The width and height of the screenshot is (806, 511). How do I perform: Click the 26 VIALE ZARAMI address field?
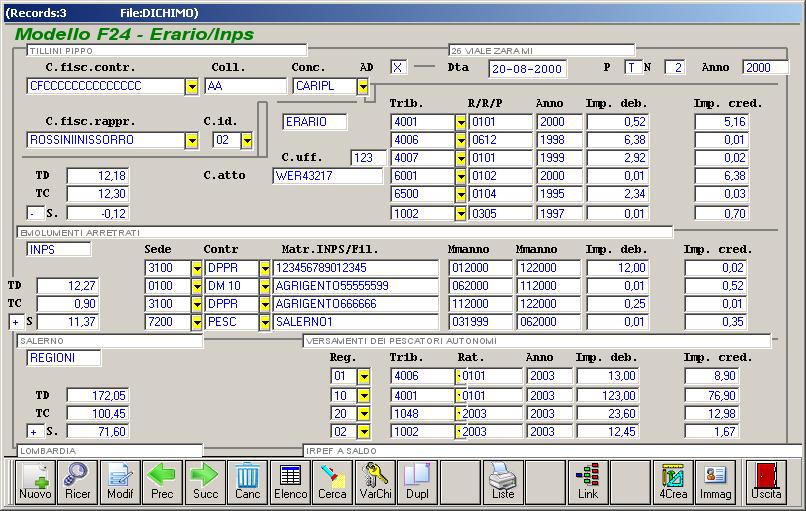coord(542,51)
